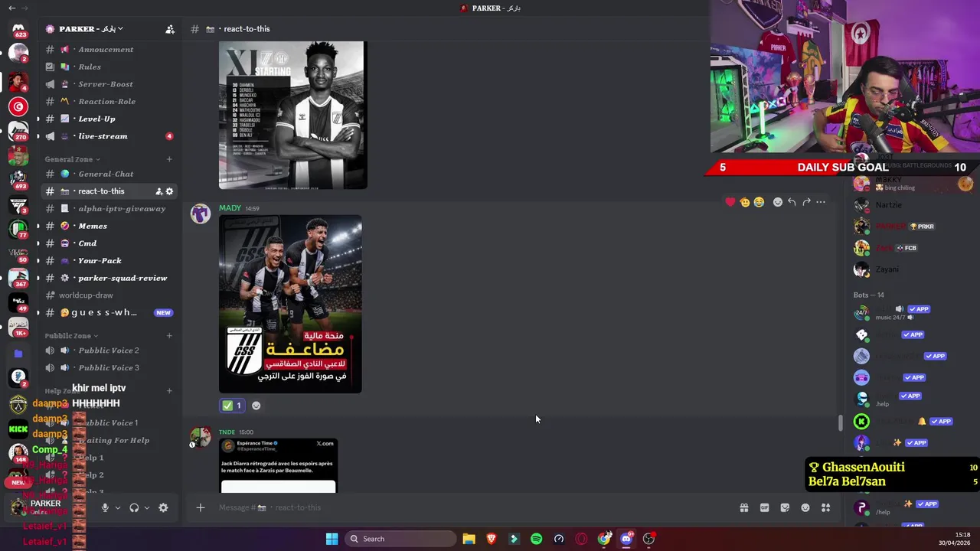980x551 pixels.
Task: Open input device options arrow beside microphone
Action: (118, 507)
